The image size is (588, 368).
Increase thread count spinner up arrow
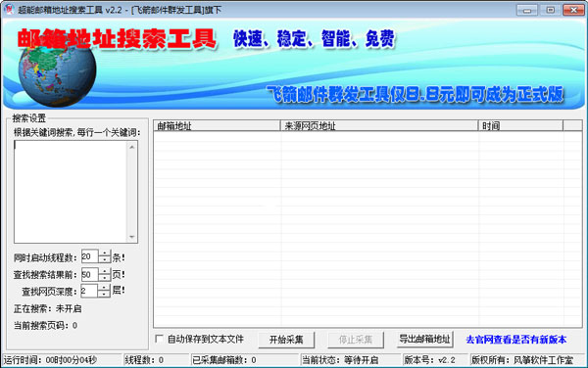(x=105, y=253)
